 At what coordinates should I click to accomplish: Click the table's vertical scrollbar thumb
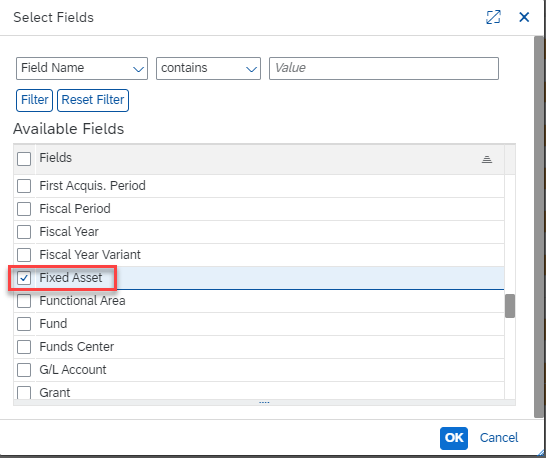tap(510, 306)
